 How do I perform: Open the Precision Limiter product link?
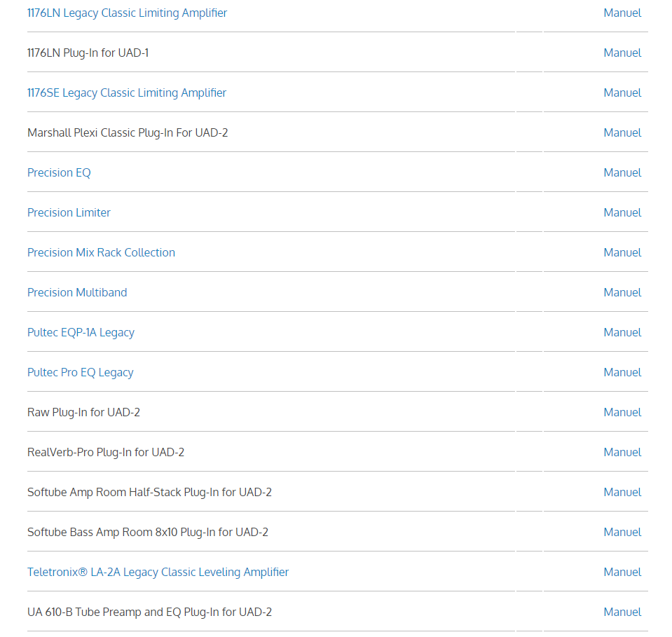click(x=69, y=212)
